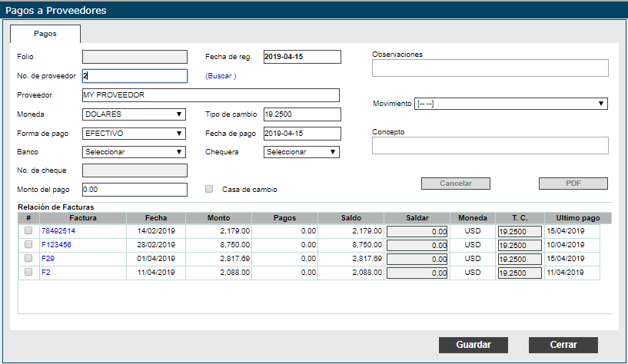The height and width of the screenshot is (364, 628).
Task: Check the box for invoice 78492514
Action: click(x=28, y=230)
